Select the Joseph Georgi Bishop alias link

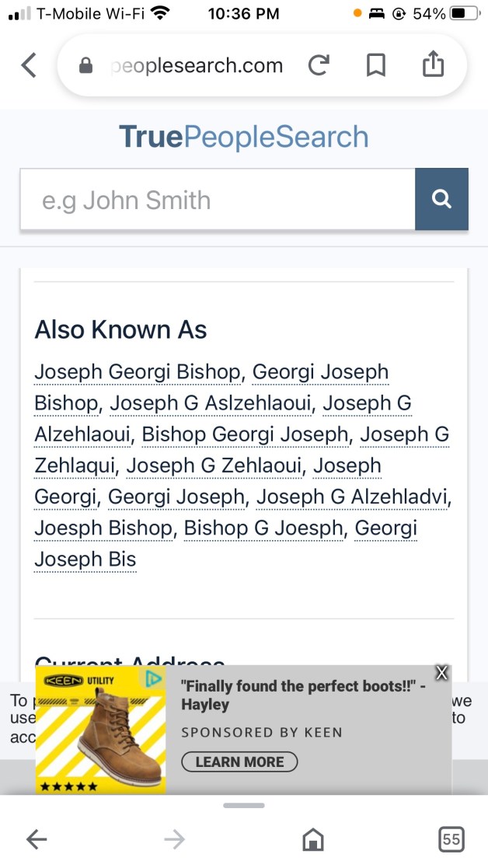138,372
